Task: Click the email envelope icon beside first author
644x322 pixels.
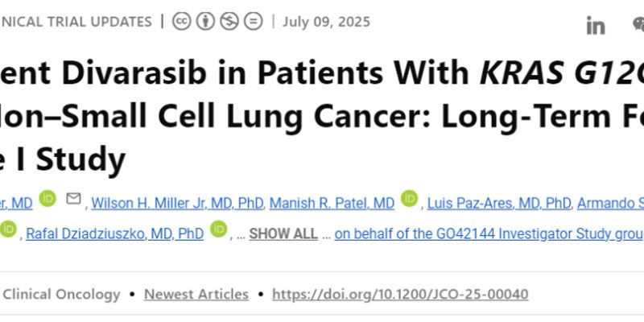Action: point(73,199)
